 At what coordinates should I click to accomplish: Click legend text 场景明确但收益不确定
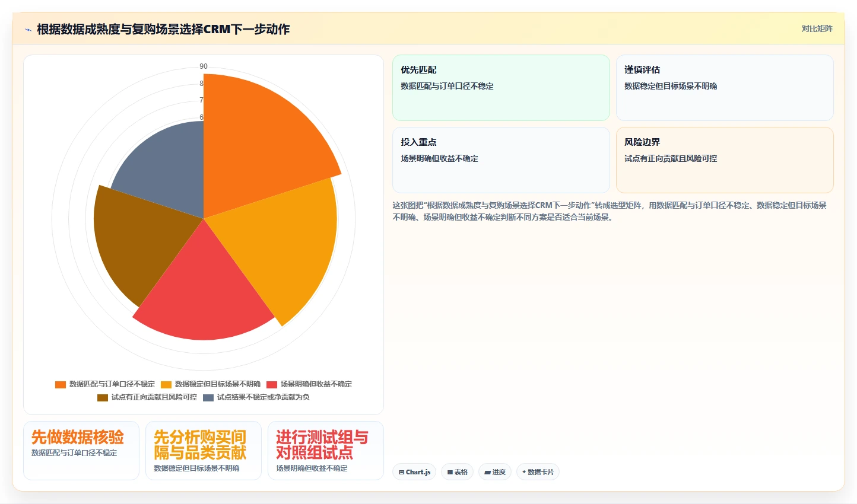click(x=316, y=384)
